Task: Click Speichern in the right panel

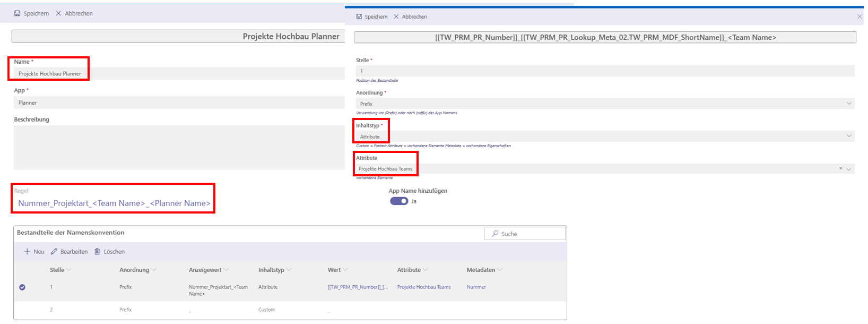Action: (376, 17)
